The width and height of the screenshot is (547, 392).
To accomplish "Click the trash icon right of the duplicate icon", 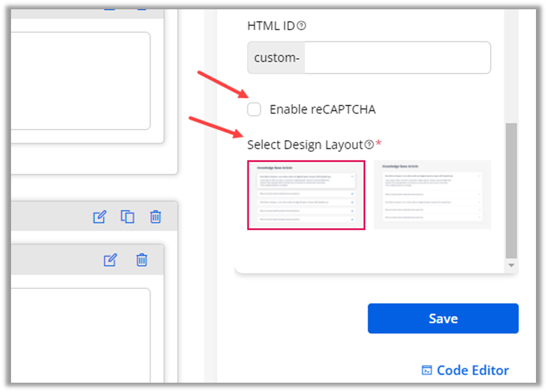I will pyautogui.click(x=155, y=217).
